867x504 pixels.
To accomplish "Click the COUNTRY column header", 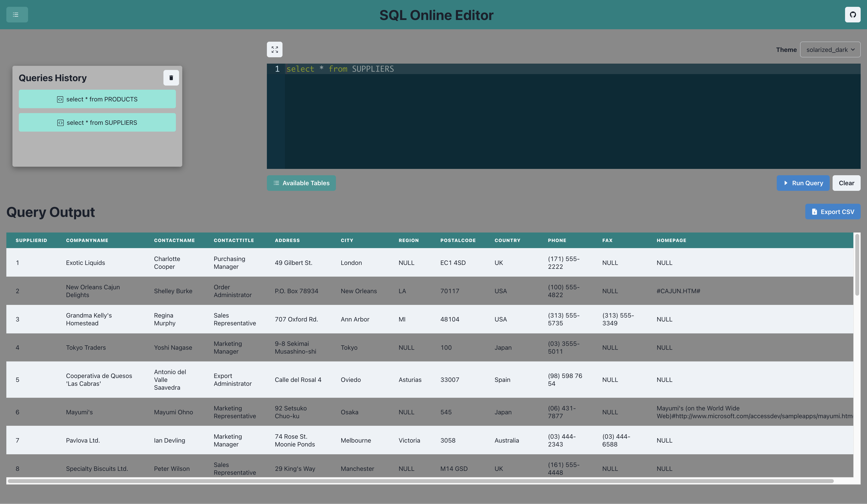I will pyautogui.click(x=507, y=240).
